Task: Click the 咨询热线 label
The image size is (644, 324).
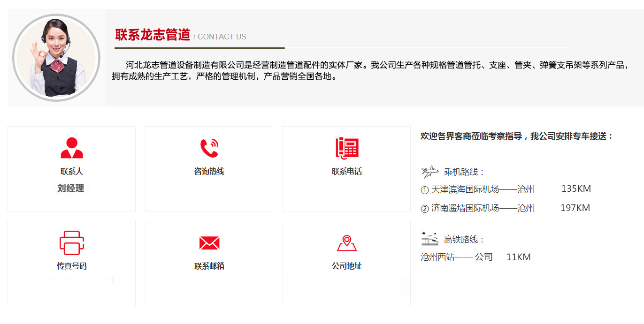Action: click(209, 172)
